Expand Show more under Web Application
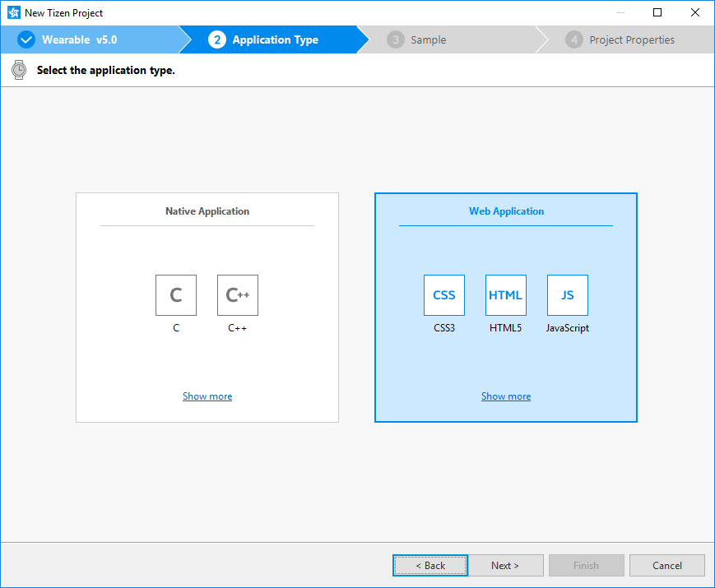The image size is (715, 588). pyautogui.click(x=505, y=396)
